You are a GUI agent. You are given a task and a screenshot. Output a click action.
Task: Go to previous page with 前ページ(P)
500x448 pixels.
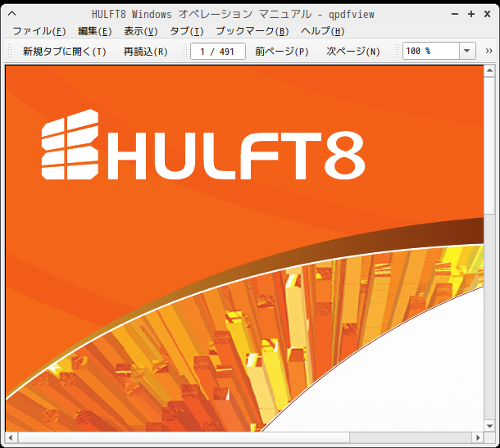pos(282,52)
